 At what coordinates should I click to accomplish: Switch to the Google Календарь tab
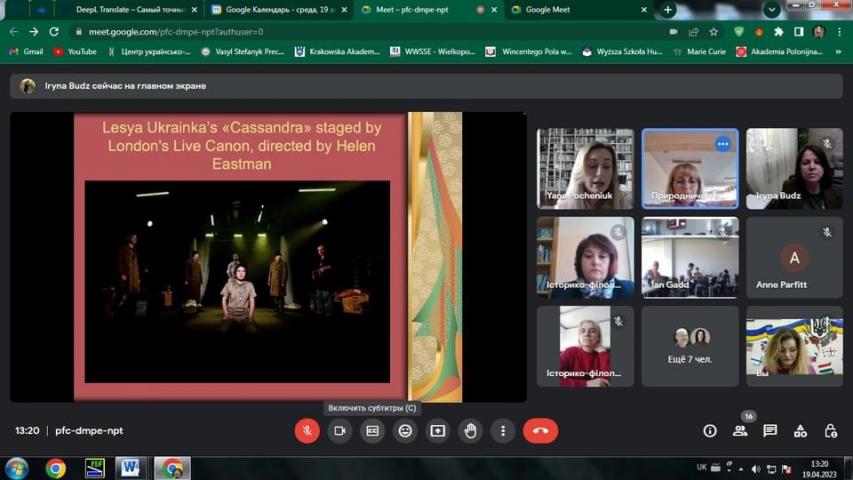pos(279,10)
